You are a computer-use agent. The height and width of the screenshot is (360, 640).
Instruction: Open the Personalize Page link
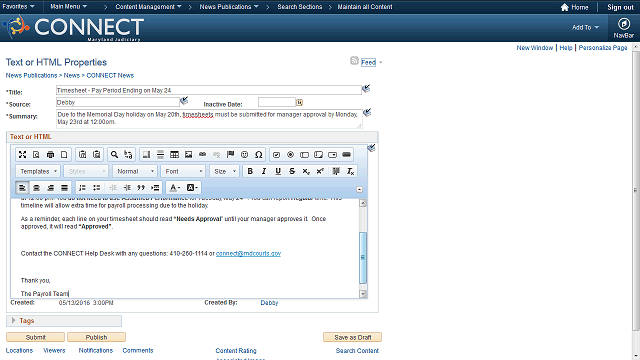[602, 48]
